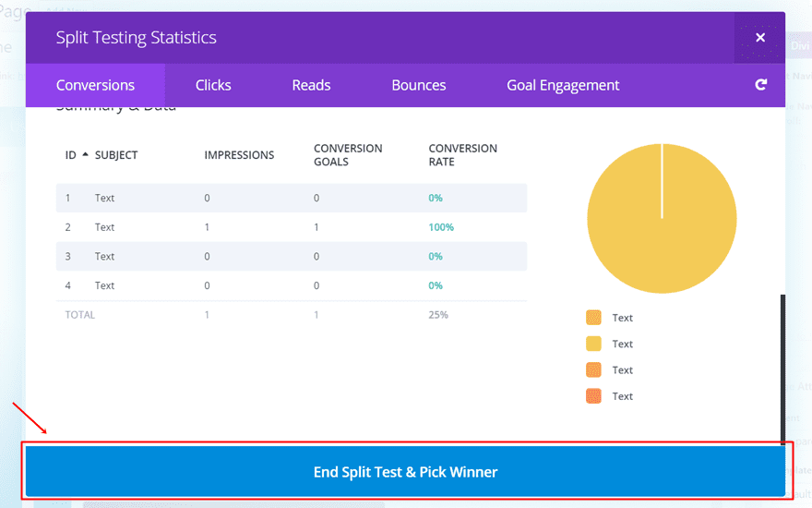Close the Split Testing Statistics dialog
Viewport: 812px width, 508px height.
[x=760, y=38]
